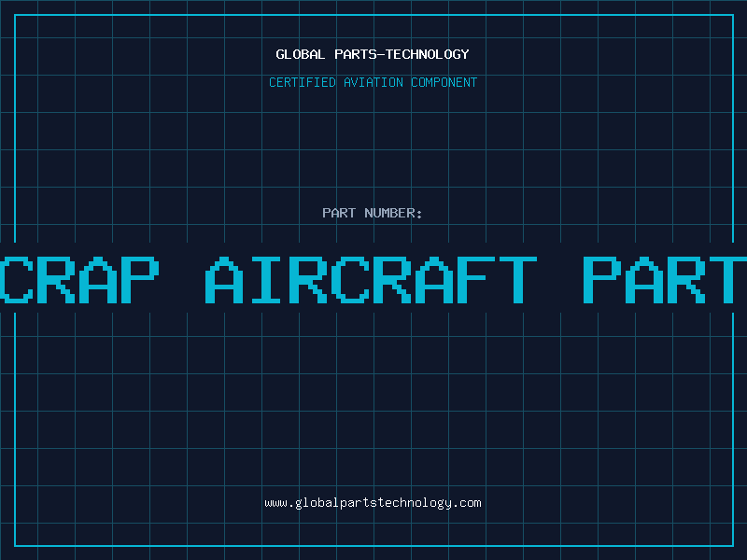
Task: Click the PART NUMBER: label
Action: coord(373,213)
